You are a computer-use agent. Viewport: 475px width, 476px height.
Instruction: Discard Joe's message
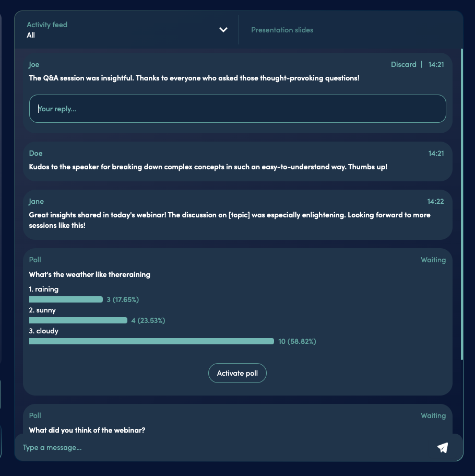click(x=403, y=64)
